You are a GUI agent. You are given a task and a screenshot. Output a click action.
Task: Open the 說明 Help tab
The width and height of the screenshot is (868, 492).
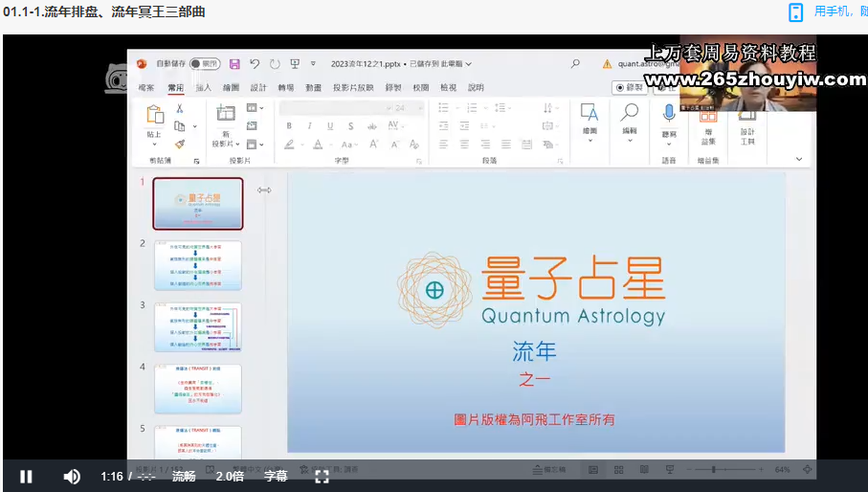(x=476, y=87)
